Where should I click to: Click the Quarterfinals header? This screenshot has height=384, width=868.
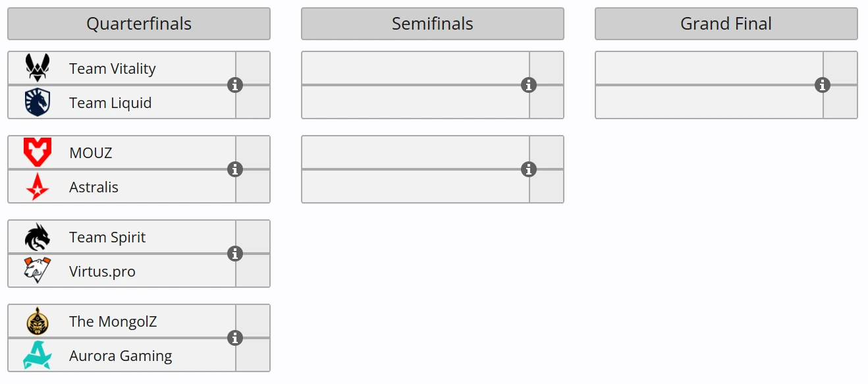click(139, 24)
